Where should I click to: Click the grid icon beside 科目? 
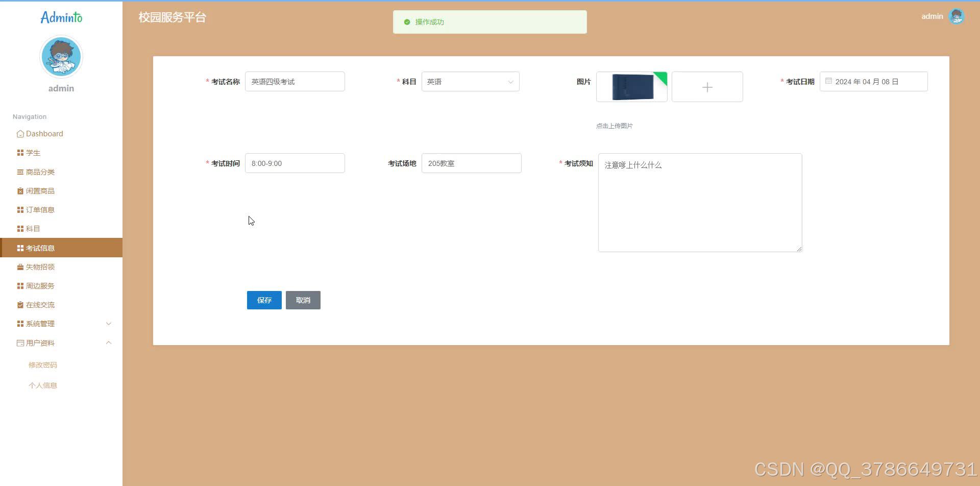coord(20,229)
